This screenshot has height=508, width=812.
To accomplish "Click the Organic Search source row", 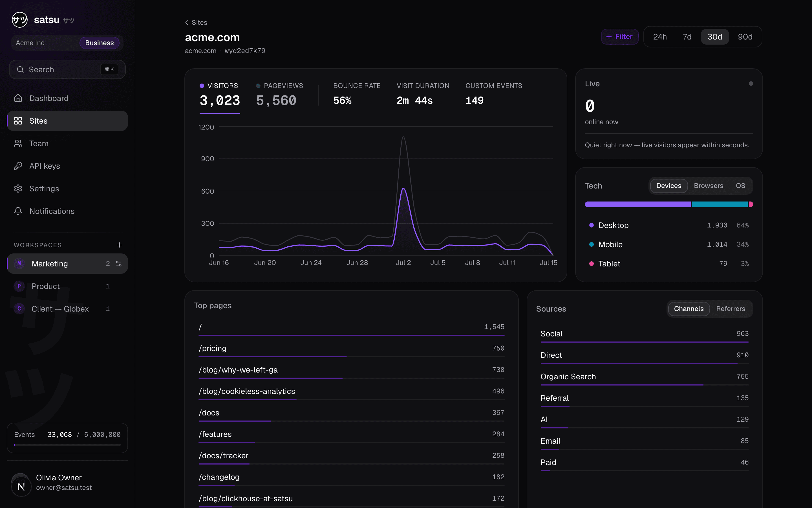I will point(645,378).
